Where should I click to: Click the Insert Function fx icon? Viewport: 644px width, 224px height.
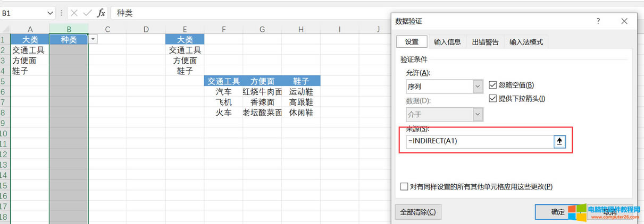coord(101,13)
